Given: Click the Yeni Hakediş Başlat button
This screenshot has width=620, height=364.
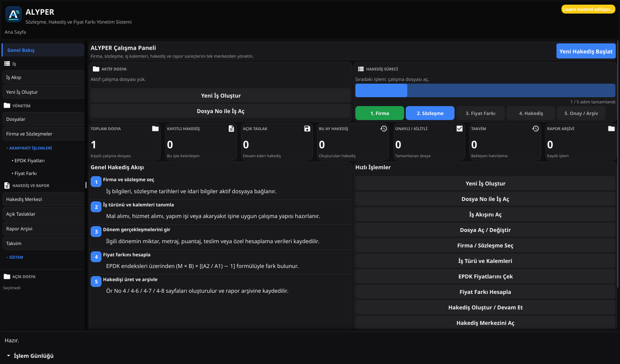Looking at the screenshot, I should (586, 51).
